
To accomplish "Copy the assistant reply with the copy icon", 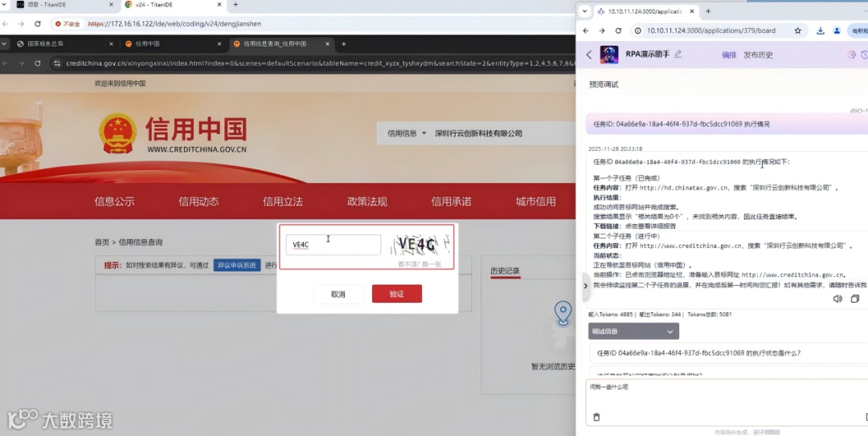I will point(854,299).
